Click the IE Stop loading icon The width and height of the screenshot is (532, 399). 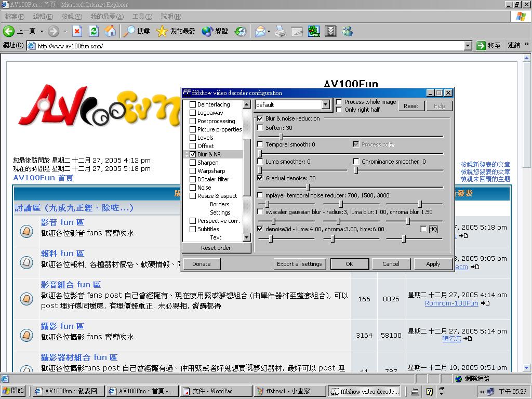point(77,31)
